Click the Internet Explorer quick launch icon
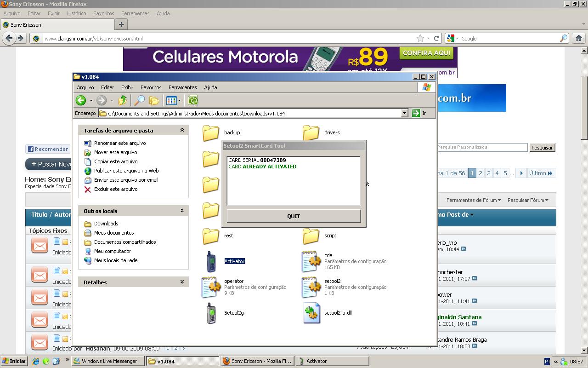Screen dimensions: 588x368 coord(36,361)
